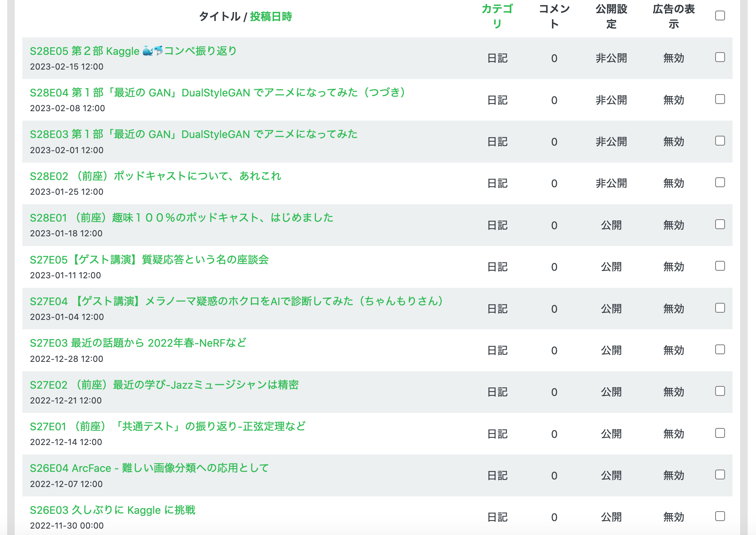Image resolution: width=756 pixels, height=535 pixels.
Task: Click the date 2022-11-30 00:00
Action: click(67, 526)
